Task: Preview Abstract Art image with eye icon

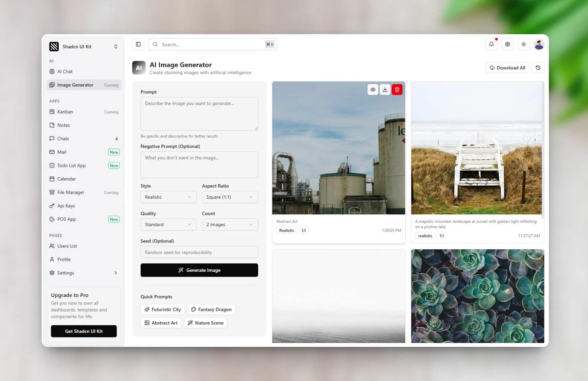Action: coord(373,90)
